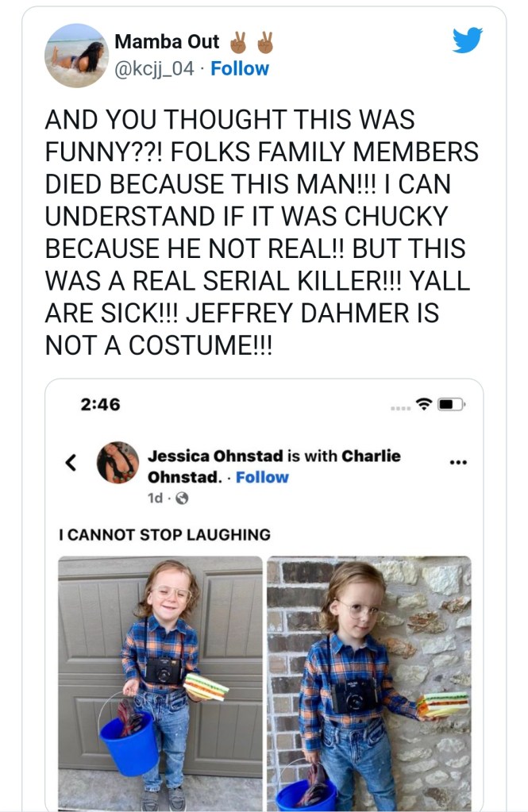View the left photo by garage door
Screen dimensions: 528x812
click(x=160, y=683)
